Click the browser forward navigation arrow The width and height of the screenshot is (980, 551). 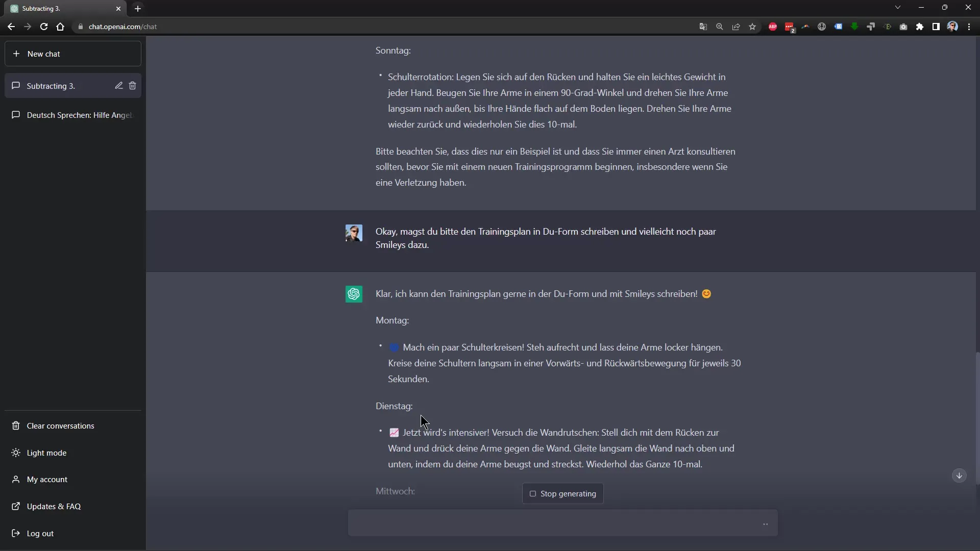click(28, 26)
